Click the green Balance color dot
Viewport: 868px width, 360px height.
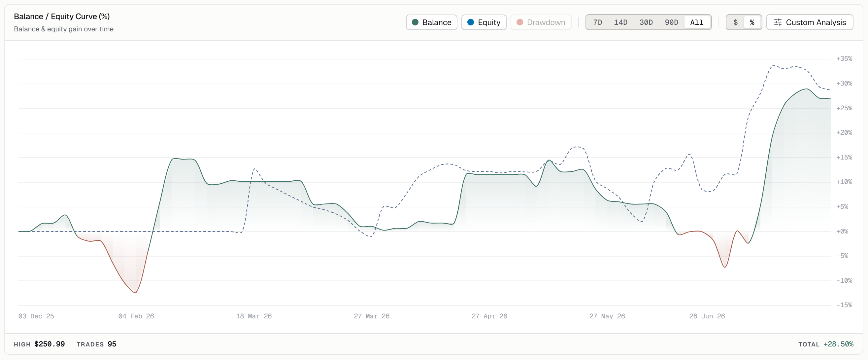tap(415, 22)
